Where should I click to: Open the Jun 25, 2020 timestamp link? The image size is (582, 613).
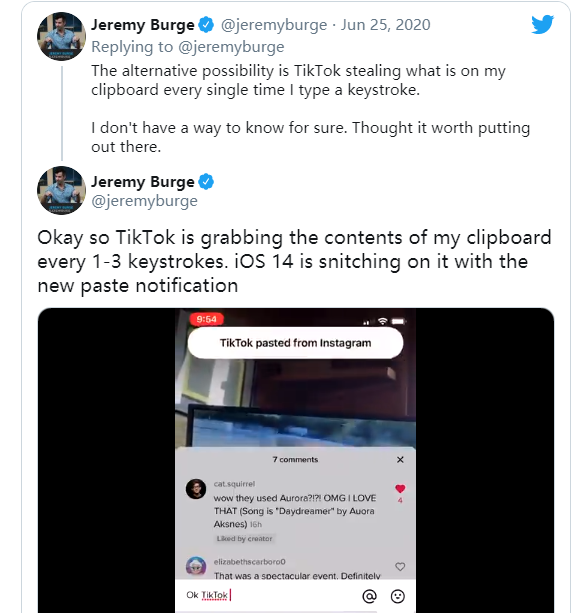pos(385,25)
